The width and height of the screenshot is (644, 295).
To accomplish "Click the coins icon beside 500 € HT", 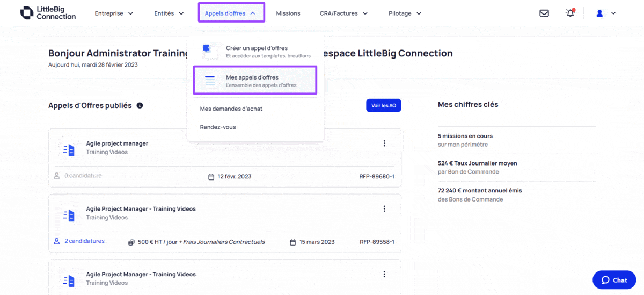I will (x=131, y=242).
